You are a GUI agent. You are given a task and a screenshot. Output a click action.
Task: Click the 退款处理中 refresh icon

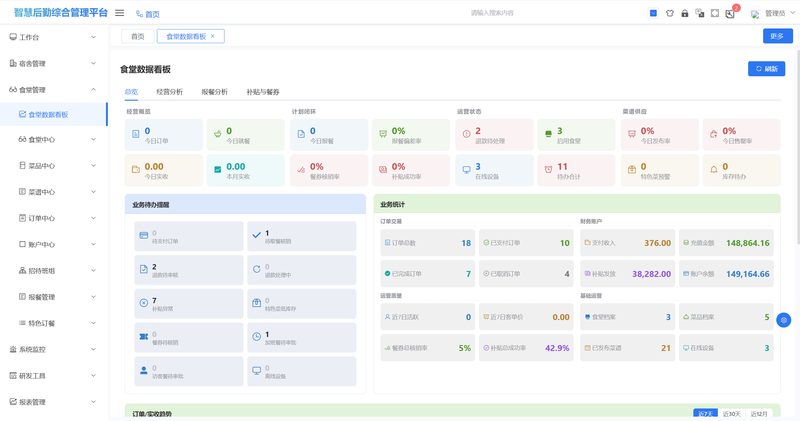(257, 269)
